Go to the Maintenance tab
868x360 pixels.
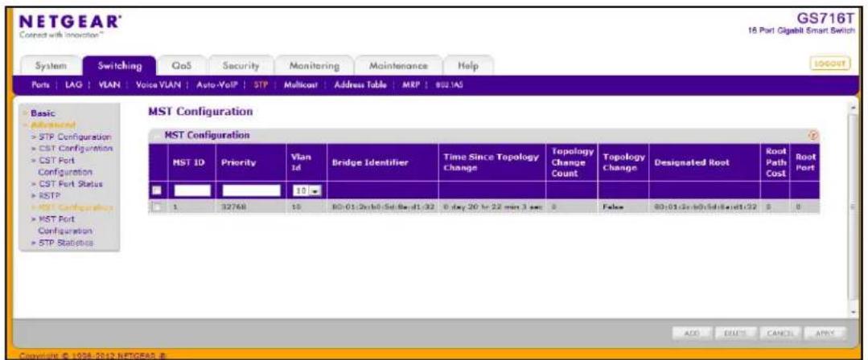(398, 65)
